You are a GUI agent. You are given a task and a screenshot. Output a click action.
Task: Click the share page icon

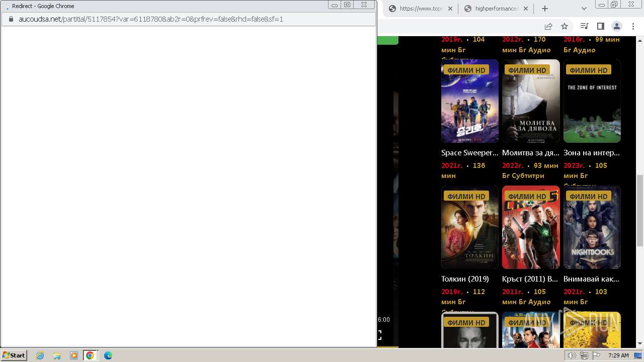pos(548,26)
